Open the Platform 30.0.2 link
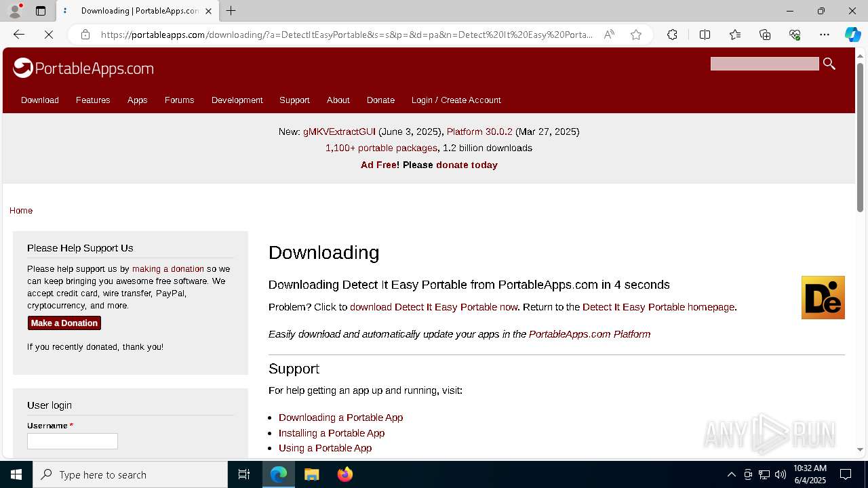The image size is (868, 488). point(479,131)
